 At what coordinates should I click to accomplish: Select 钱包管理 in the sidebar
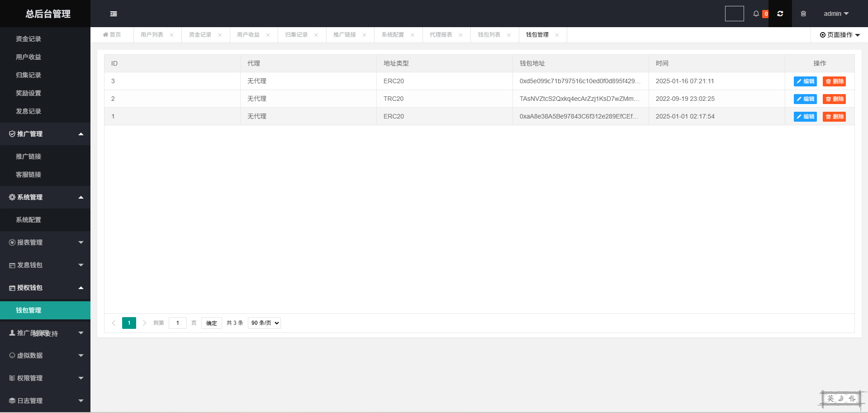pos(45,310)
